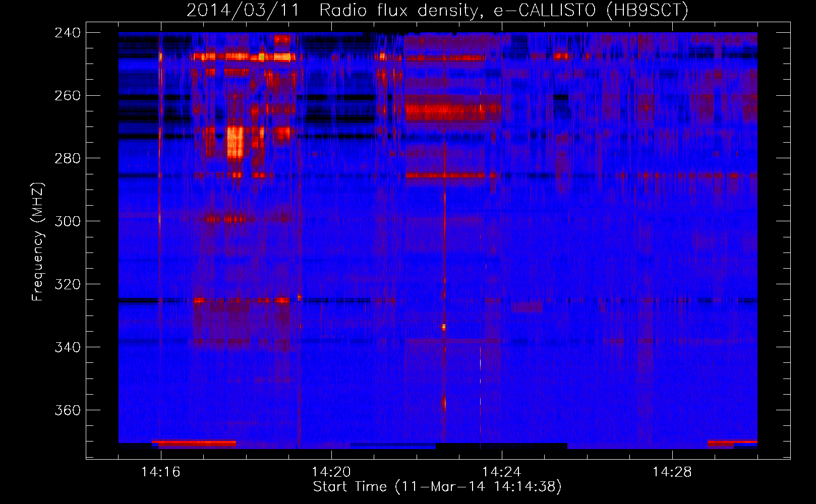Click the plot title '2014/03/11 Radio flux density'

pyautogui.click(x=437, y=10)
